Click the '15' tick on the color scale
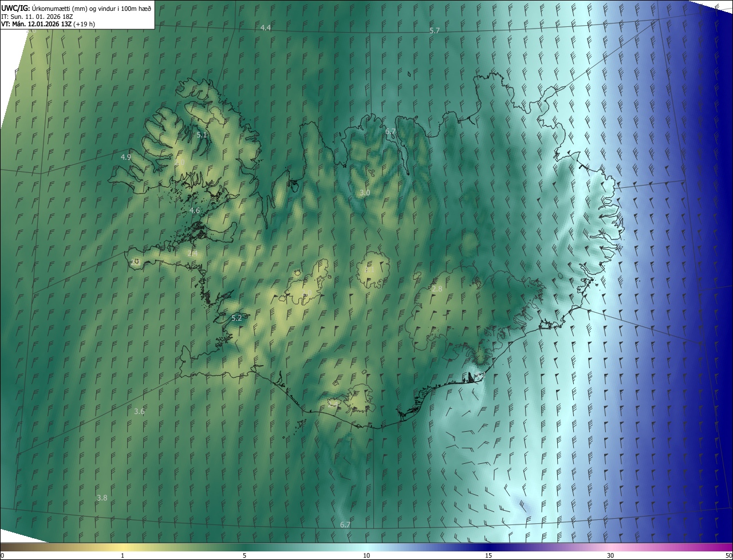The image size is (733, 560). (x=488, y=555)
